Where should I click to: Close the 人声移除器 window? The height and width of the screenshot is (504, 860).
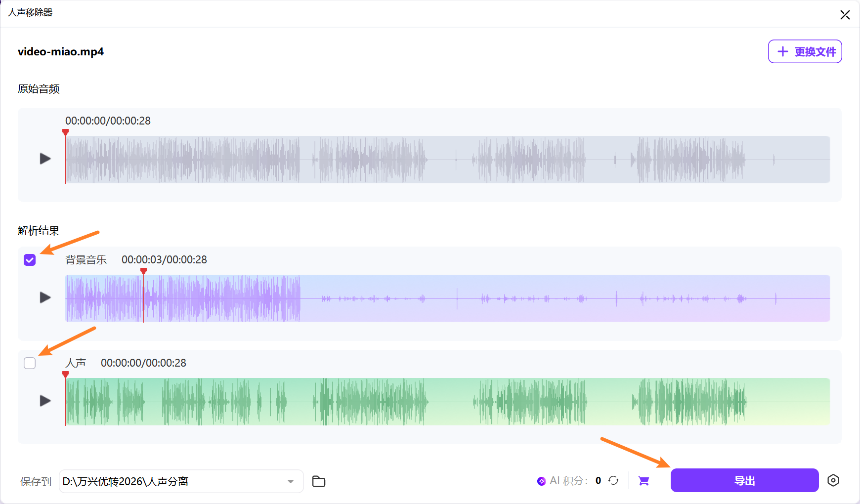845,15
